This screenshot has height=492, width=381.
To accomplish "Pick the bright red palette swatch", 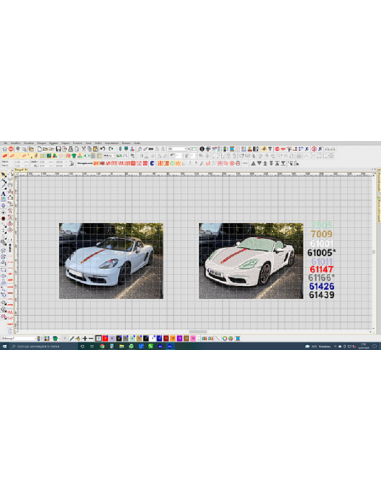I will [x=105, y=338].
